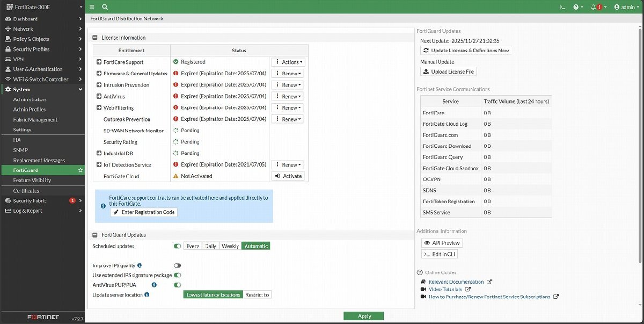
Task: Expand the IoT Detection Service row
Action: [99, 165]
